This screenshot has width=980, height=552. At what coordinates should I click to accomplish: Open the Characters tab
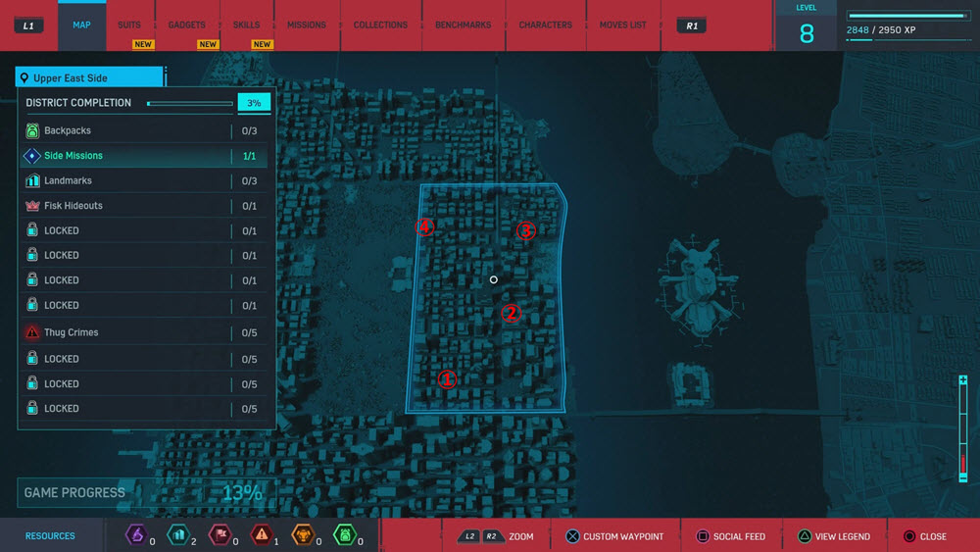click(545, 25)
